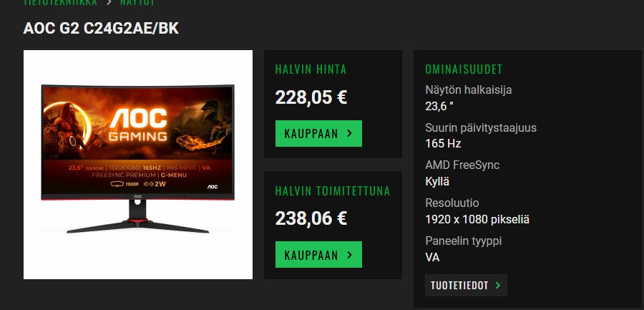Click the Ominaisuudet section heading
Screen dimensions: 644x310
[x=464, y=69]
